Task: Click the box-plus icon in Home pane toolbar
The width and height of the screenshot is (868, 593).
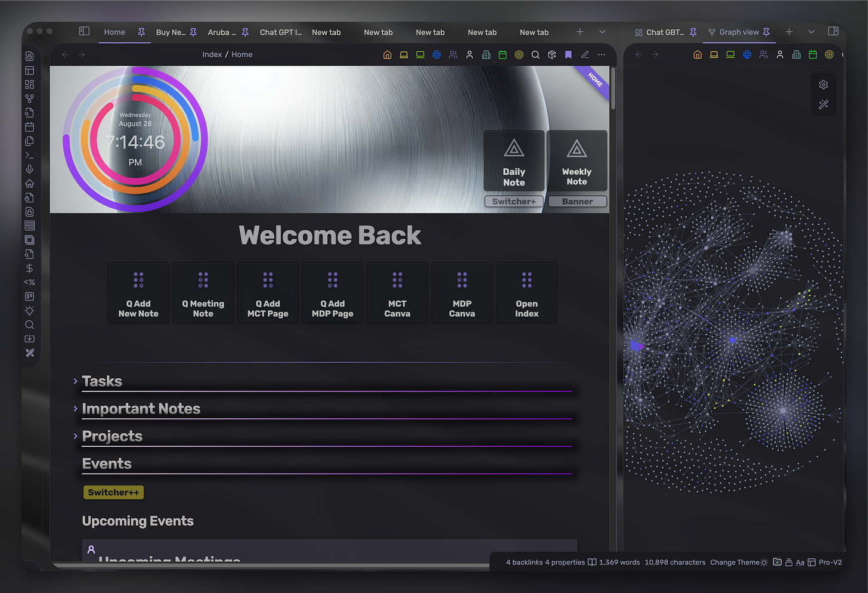Action: [552, 55]
